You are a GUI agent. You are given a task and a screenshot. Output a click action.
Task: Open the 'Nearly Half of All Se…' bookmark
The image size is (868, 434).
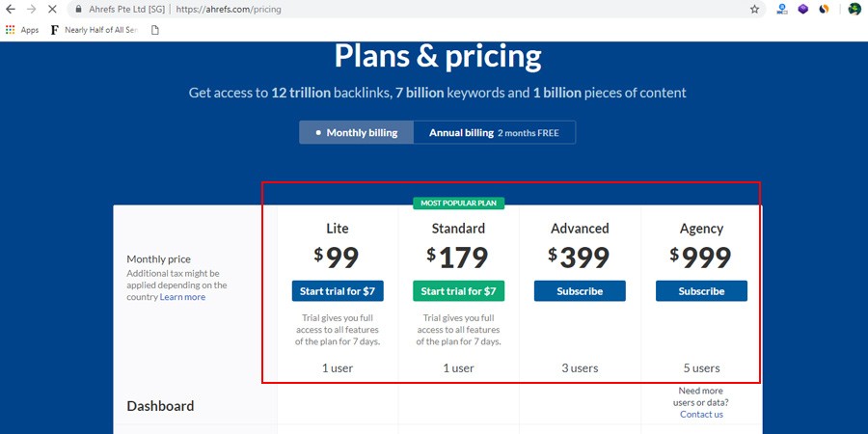[x=93, y=30]
